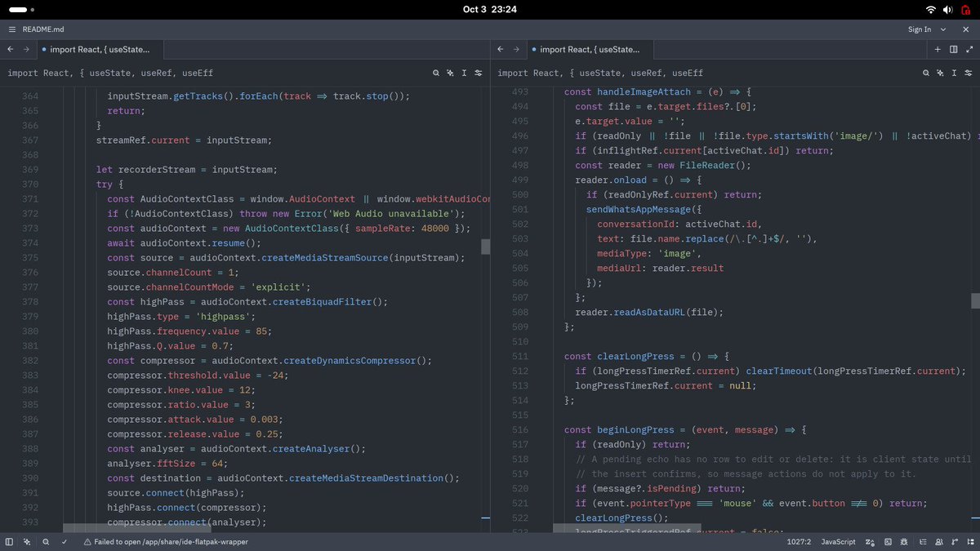Click the Sign In button
Viewport: 980px width, 551px height.
(x=920, y=29)
